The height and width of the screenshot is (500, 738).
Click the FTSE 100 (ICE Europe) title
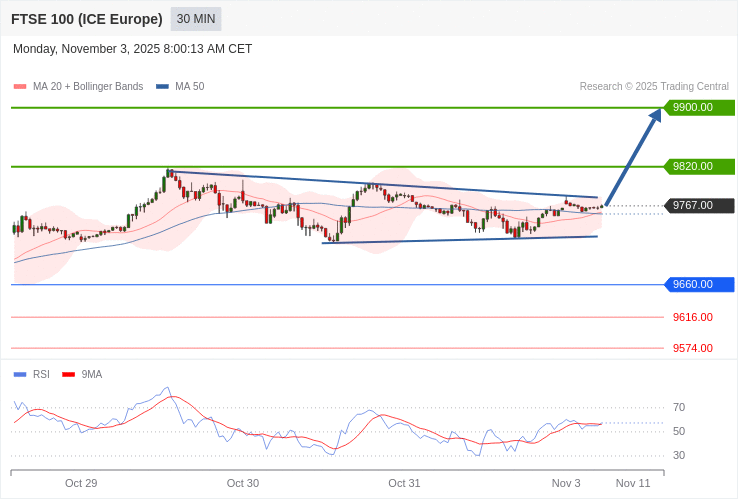point(87,19)
